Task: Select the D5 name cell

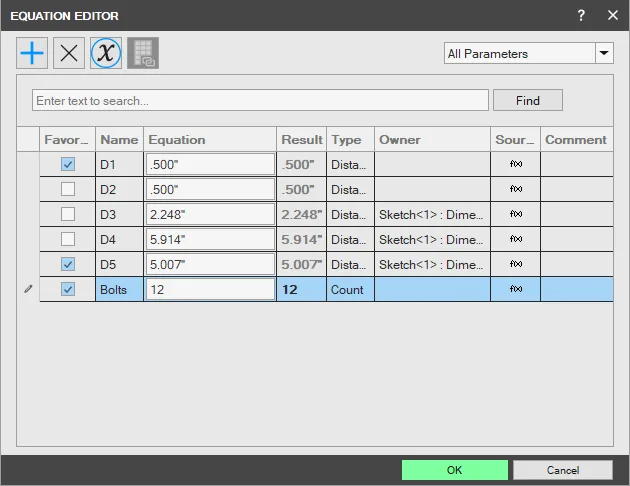Action: click(x=119, y=264)
